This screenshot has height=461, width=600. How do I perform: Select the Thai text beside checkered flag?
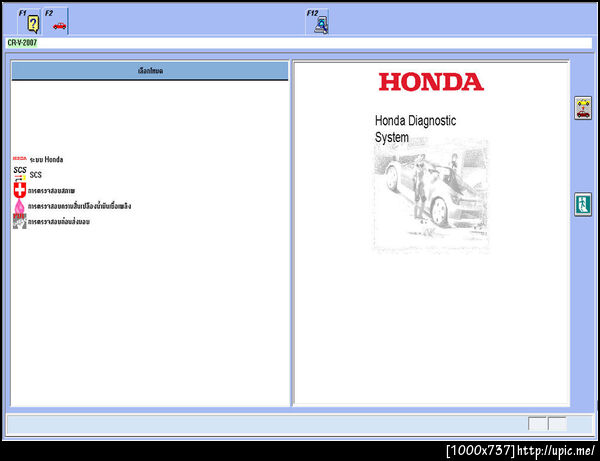(59, 222)
